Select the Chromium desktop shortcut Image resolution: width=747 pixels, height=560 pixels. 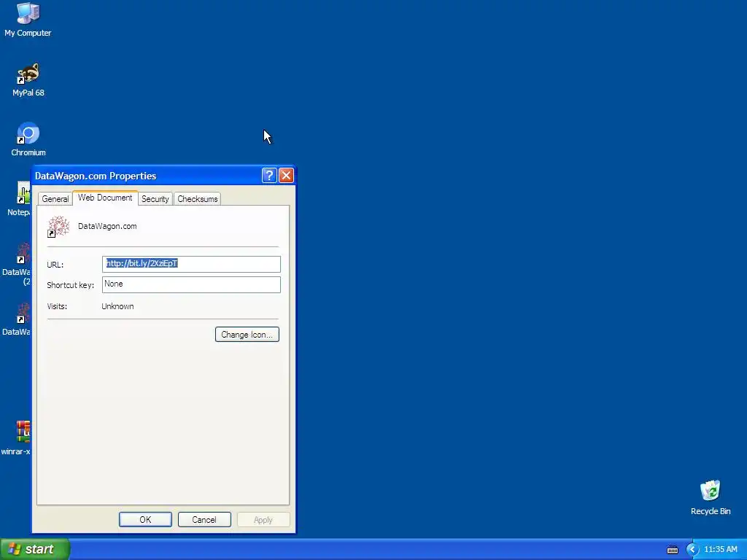28,139
